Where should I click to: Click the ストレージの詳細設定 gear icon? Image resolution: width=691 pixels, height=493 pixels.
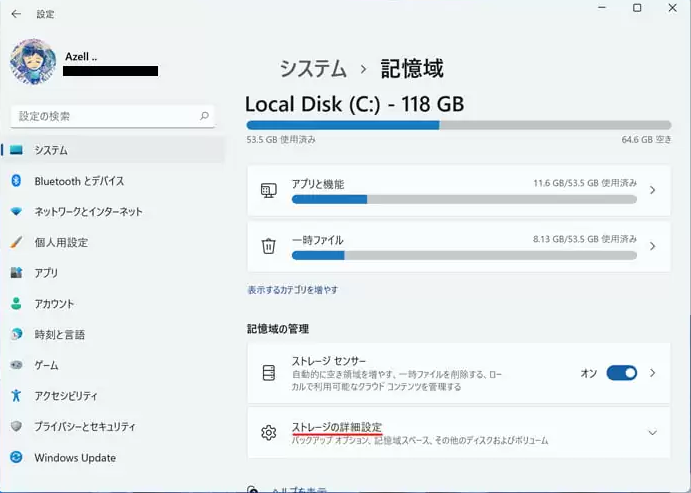point(268,433)
